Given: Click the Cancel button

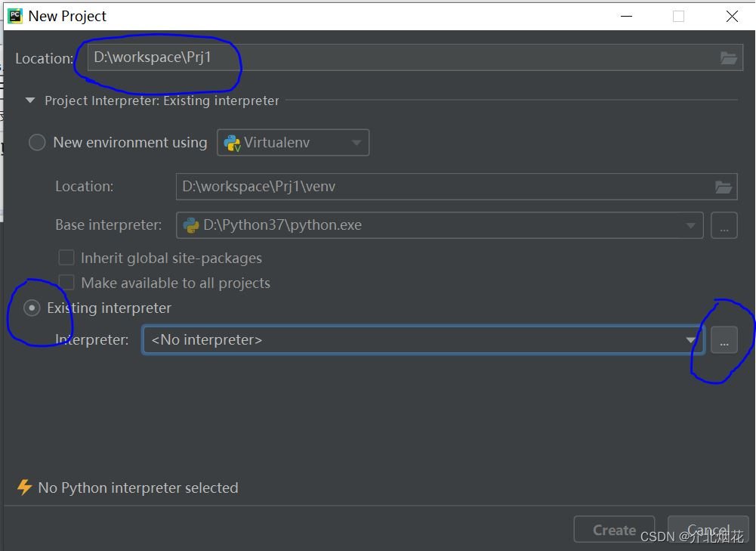Looking at the screenshot, I should pyautogui.click(x=708, y=530).
